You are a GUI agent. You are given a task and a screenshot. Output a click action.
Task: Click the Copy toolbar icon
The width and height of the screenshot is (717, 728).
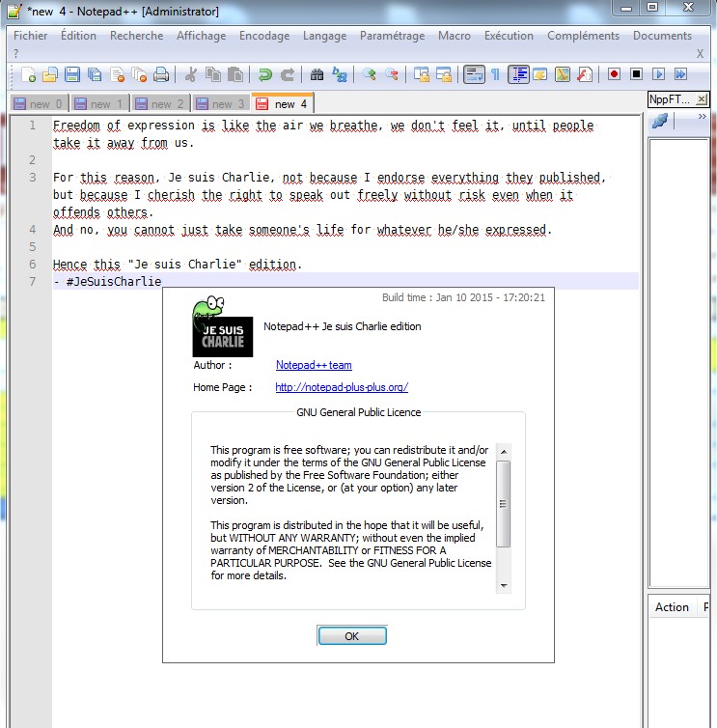click(213, 74)
